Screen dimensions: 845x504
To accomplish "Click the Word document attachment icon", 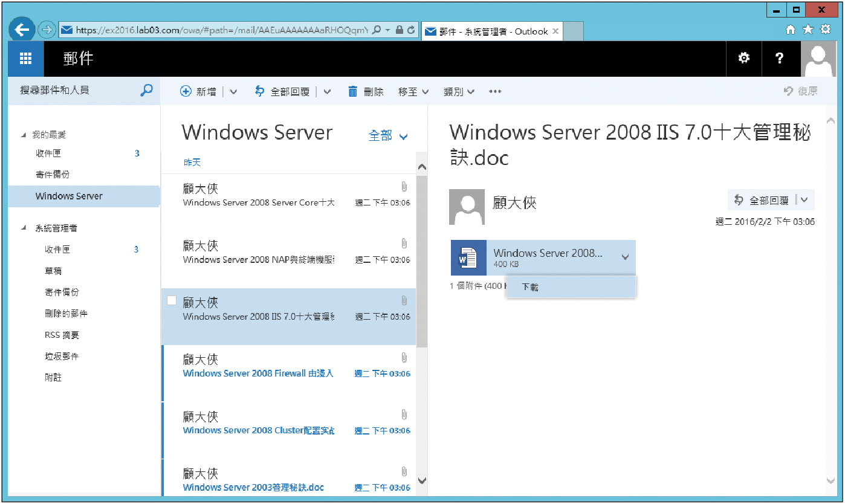I will pos(468,258).
